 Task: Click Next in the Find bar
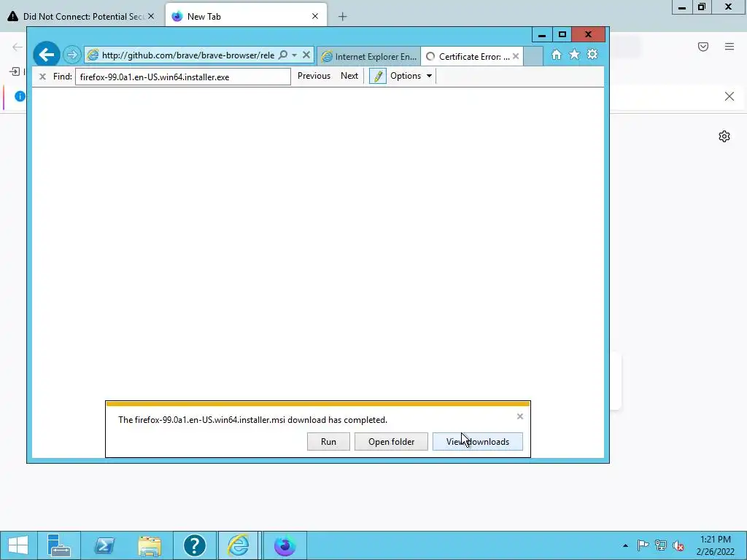point(349,76)
